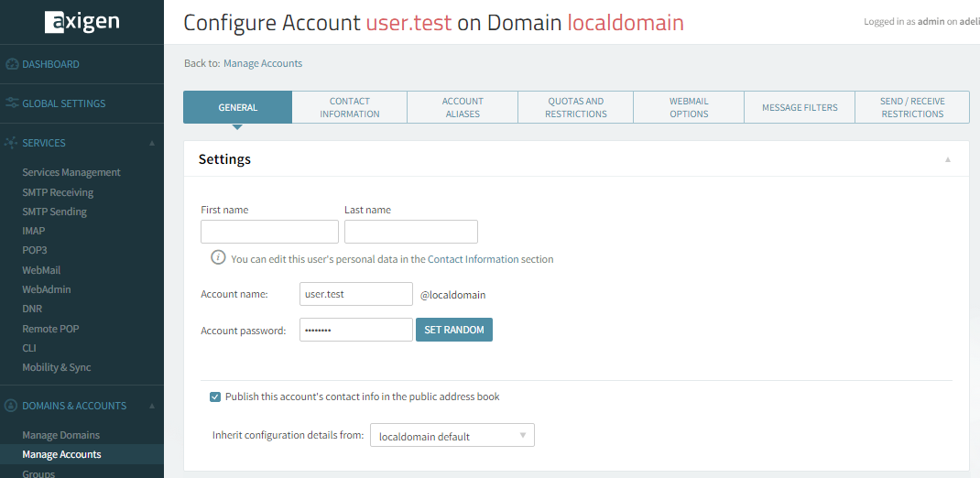The width and height of the screenshot is (980, 478).
Task: Uncheck Publish contact info in address book
Action: click(215, 397)
